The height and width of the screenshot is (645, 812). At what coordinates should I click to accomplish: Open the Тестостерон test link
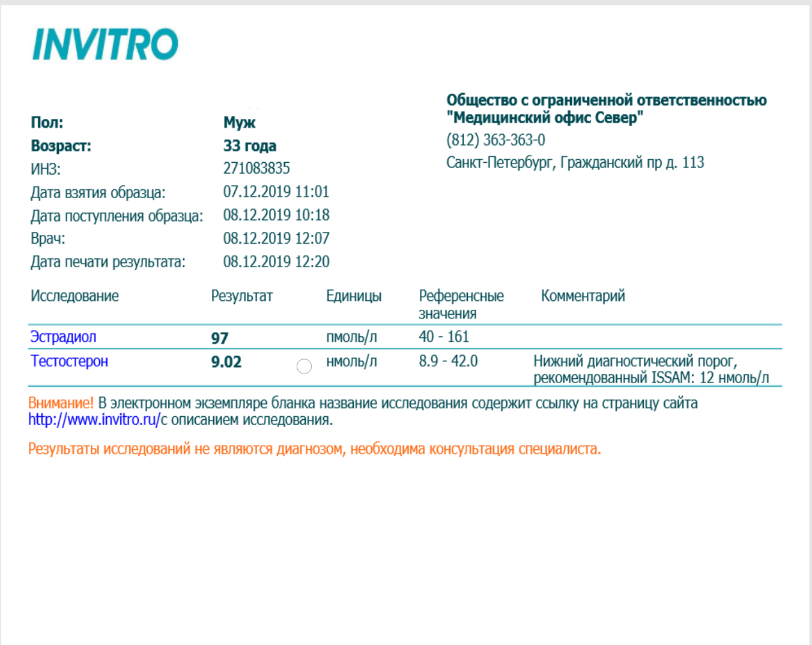pyautogui.click(x=69, y=362)
